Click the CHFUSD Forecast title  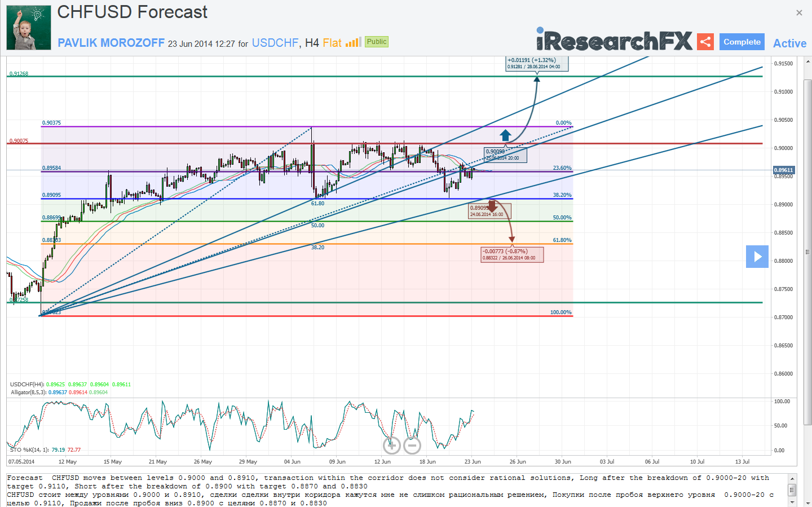click(133, 12)
